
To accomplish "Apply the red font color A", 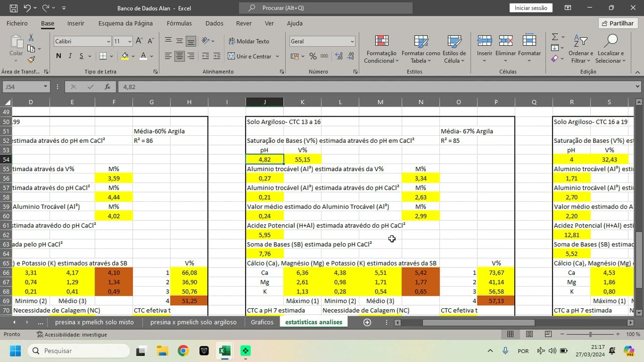I will pyautogui.click(x=143, y=56).
